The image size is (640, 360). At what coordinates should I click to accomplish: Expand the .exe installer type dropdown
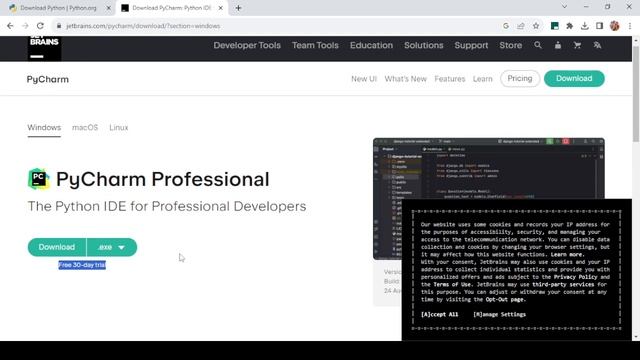[x=112, y=247]
